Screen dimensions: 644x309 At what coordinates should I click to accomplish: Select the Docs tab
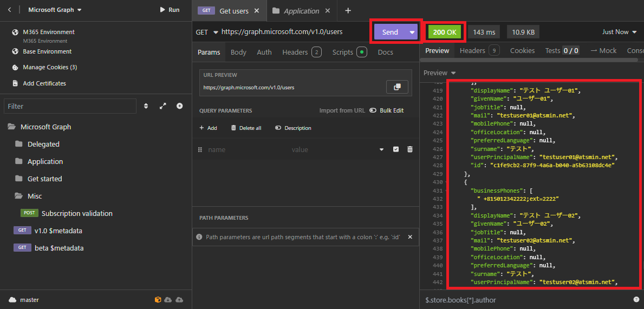(385, 52)
